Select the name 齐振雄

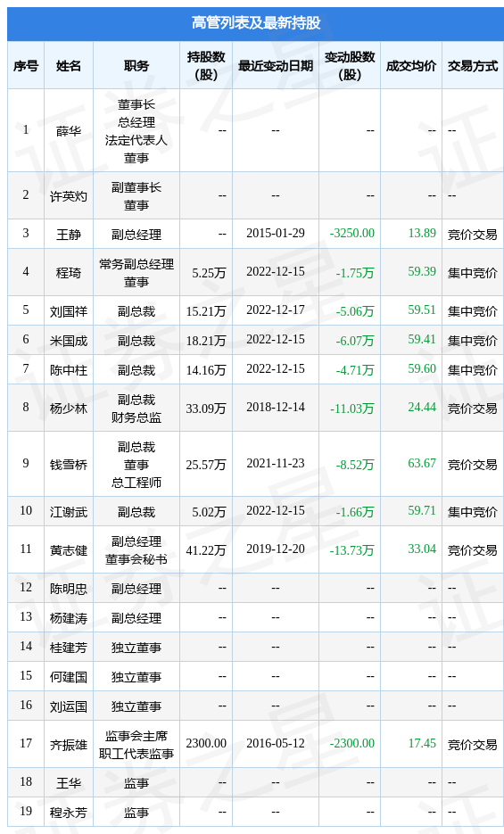point(69,745)
